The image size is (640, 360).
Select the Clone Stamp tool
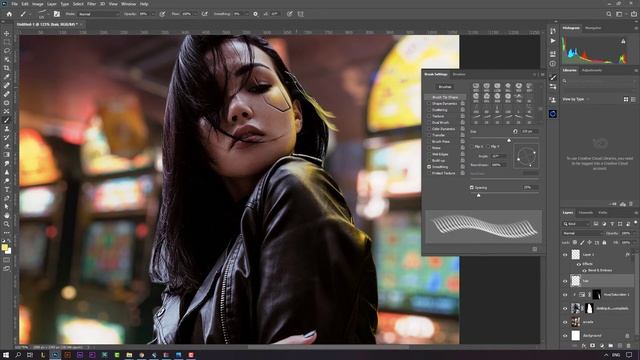[x=7, y=129]
